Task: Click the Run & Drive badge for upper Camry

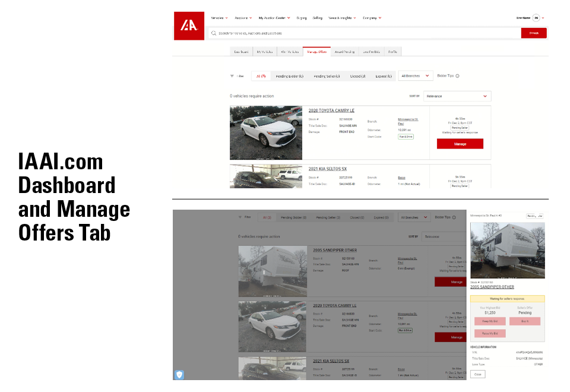Action: (406, 137)
